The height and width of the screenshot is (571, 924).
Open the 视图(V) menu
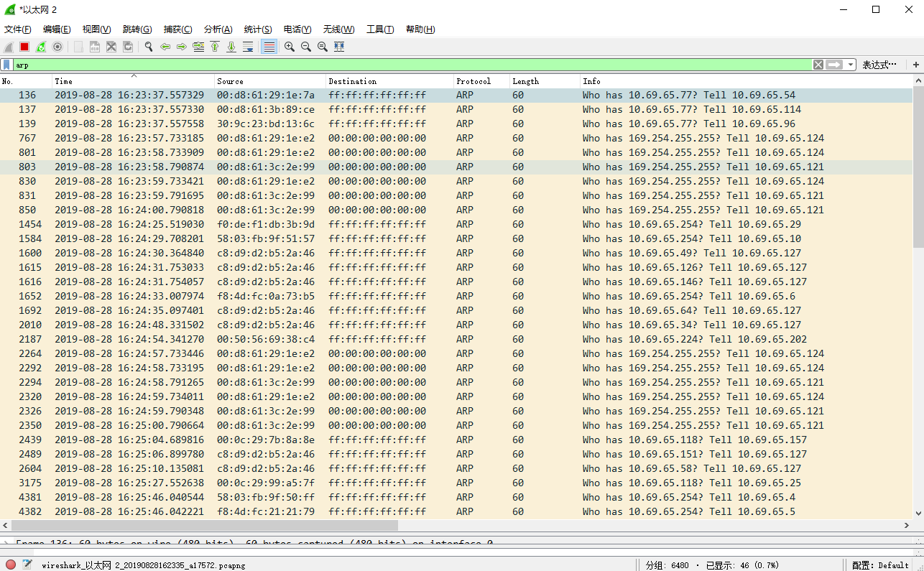tap(96, 29)
